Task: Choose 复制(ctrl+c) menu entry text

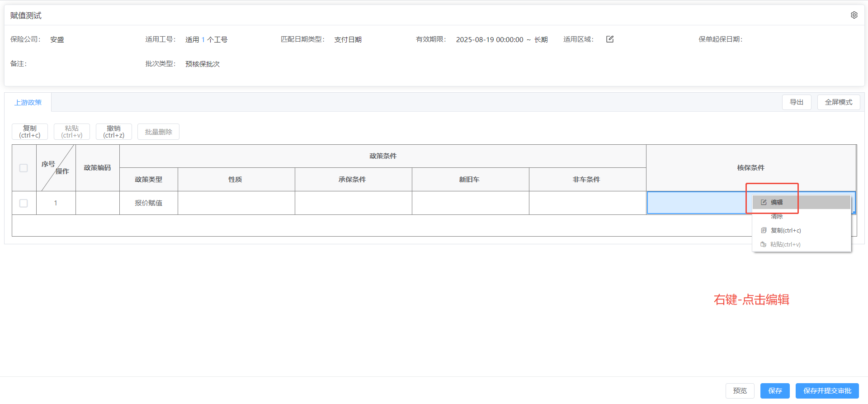Action: point(786,230)
